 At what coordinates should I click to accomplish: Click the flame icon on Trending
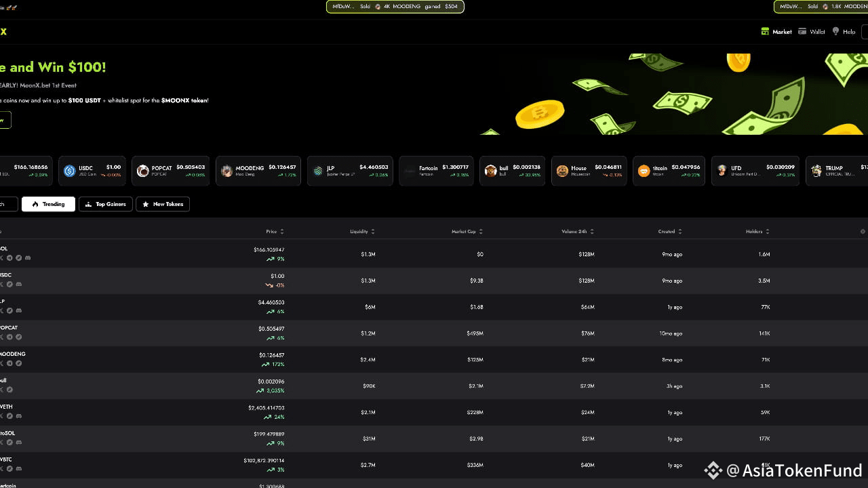coord(35,204)
